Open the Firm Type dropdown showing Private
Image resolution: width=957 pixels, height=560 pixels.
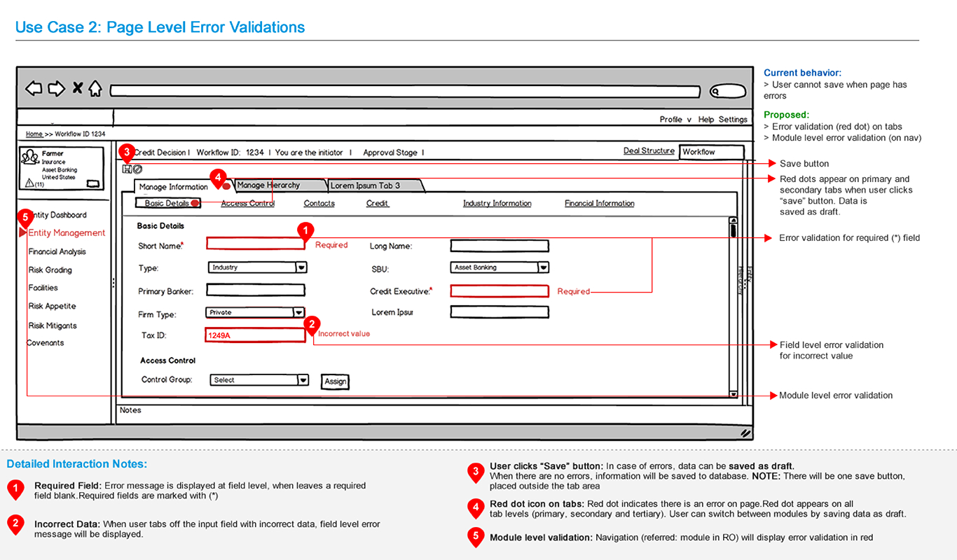255,312
